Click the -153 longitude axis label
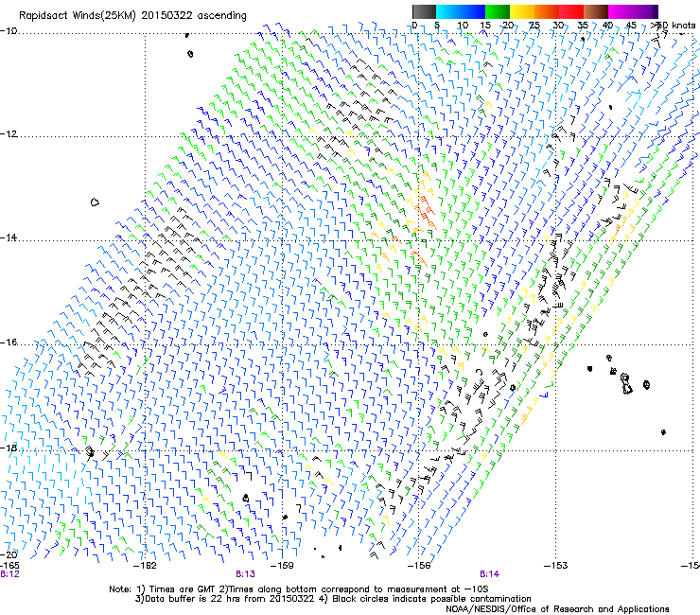 (x=556, y=566)
